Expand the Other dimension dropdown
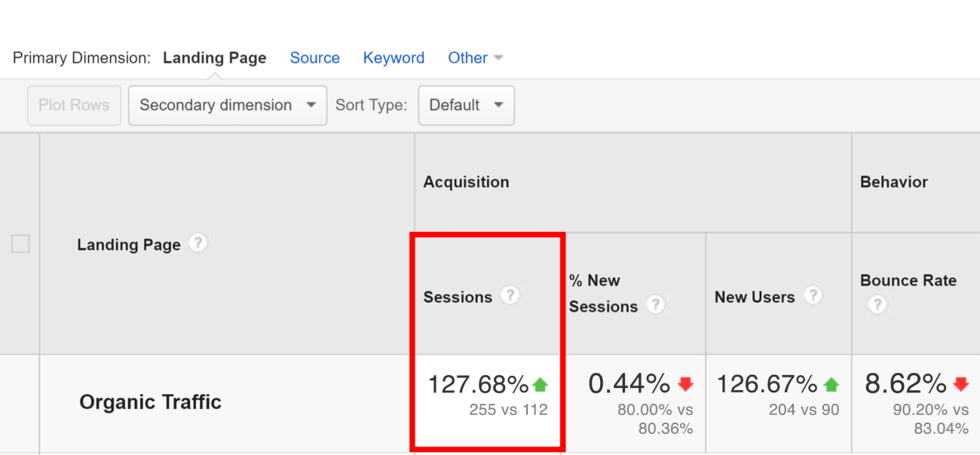This screenshot has width=980, height=455. click(x=475, y=58)
